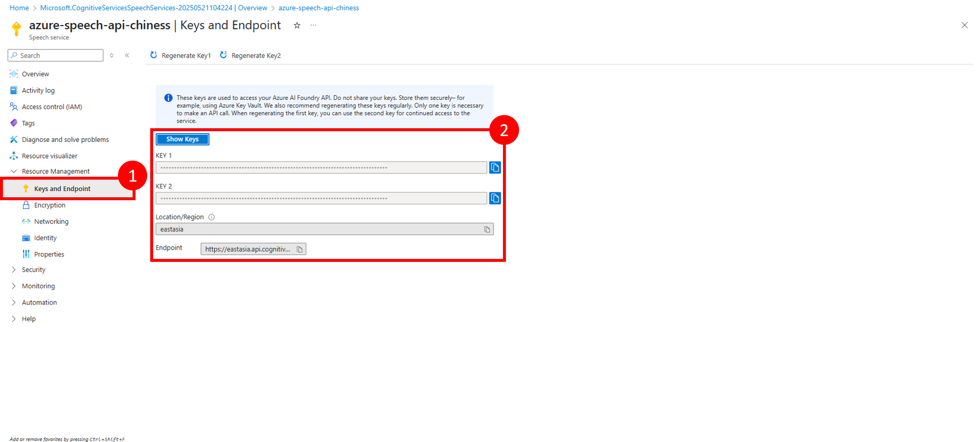Copy KEY 1 to clipboard
The image size is (980, 442).
495,167
